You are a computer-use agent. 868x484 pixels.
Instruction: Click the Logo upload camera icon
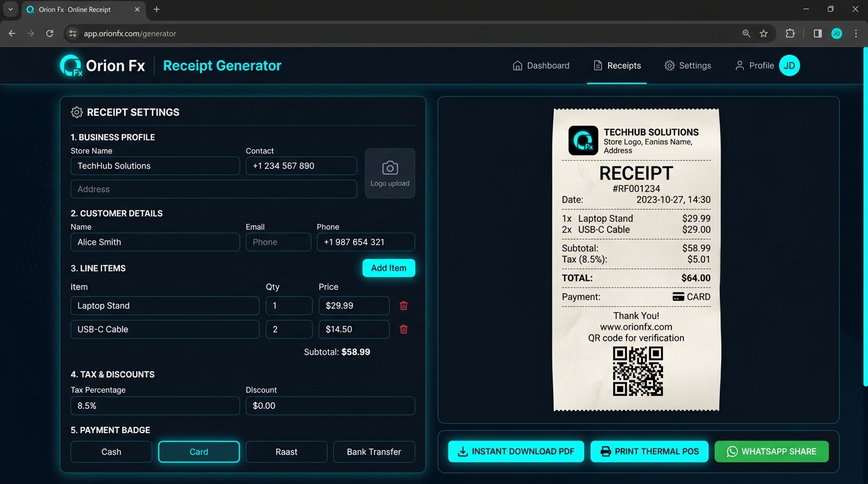390,168
